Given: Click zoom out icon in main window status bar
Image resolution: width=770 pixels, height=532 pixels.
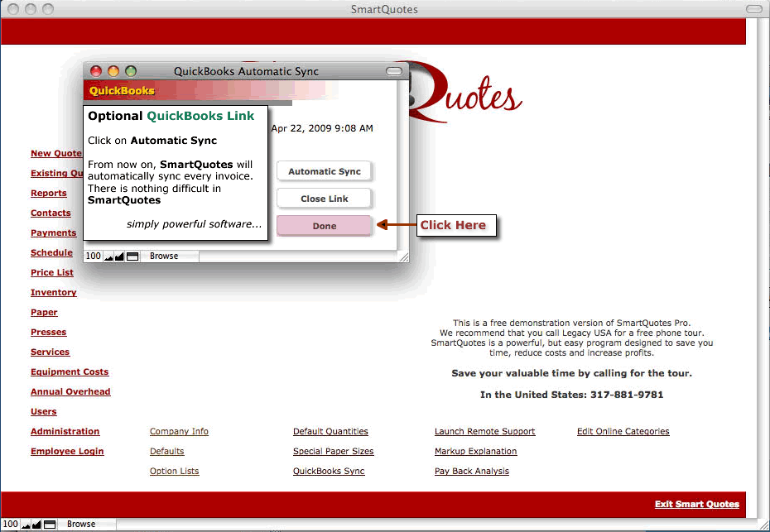Looking at the screenshot, I should [x=26, y=525].
